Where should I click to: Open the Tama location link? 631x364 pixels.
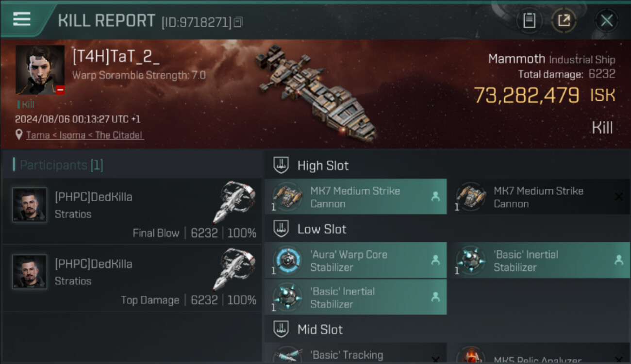click(x=84, y=135)
